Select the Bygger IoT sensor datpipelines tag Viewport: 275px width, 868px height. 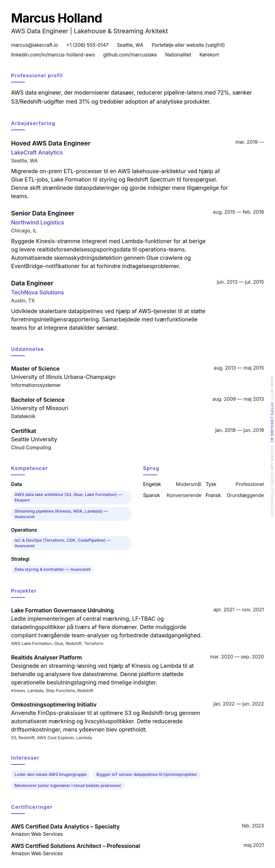pyautogui.click(x=147, y=774)
